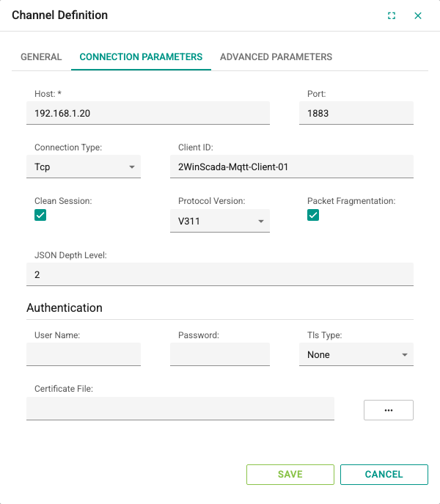Toggle the Clean Session checkbox
Screen dimensions: 440x504
pos(40,215)
